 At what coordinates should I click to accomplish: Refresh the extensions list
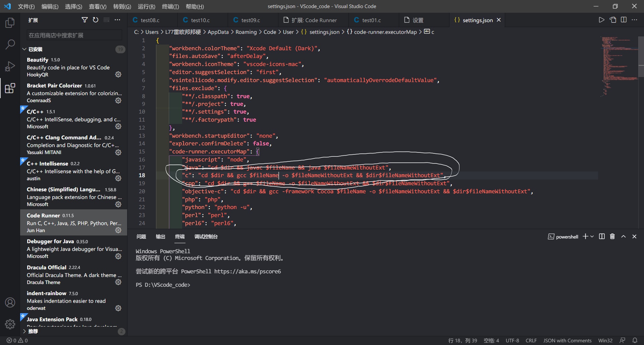point(96,20)
